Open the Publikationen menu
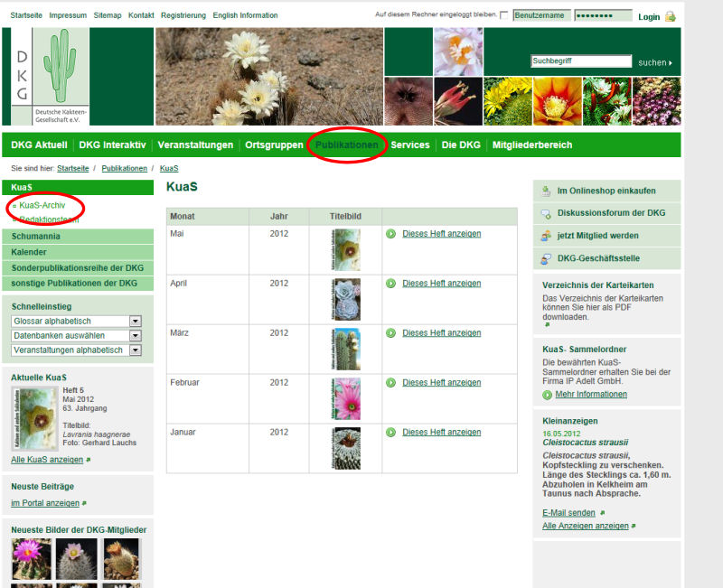Screen dimensions: 723x588 (346, 145)
